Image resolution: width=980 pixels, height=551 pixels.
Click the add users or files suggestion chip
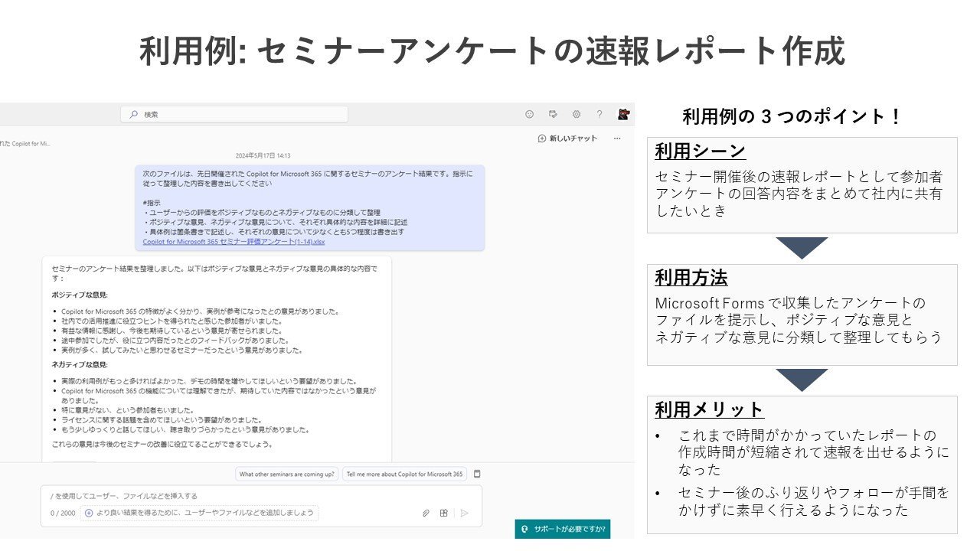pyautogui.click(x=199, y=513)
